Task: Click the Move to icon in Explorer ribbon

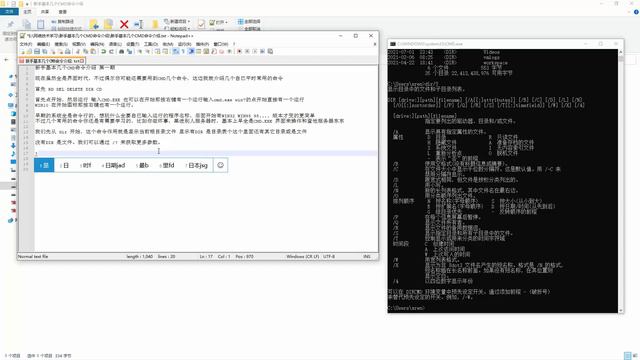Action: click(94, 24)
